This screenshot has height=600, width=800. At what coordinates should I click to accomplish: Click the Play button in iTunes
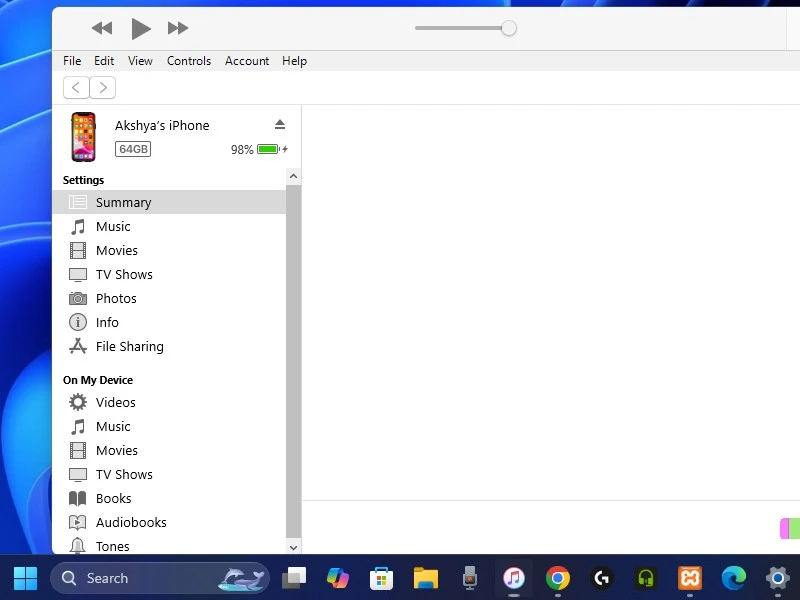[x=140, y=28]
